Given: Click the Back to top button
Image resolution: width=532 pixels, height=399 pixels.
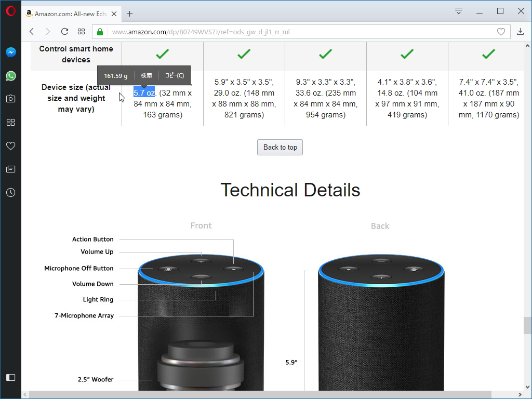Looking at the screenshot, I should coord(280,147).
